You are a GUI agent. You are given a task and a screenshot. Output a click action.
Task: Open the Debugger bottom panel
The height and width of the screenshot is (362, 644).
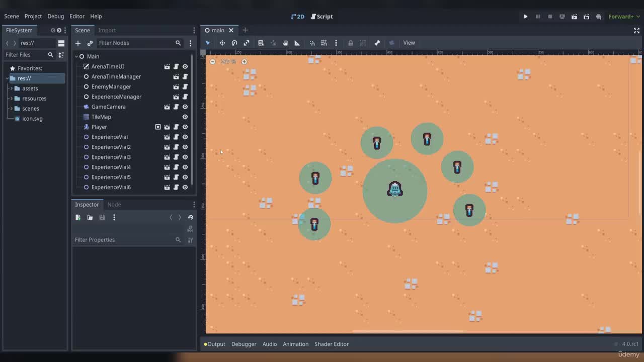point(244,344)
